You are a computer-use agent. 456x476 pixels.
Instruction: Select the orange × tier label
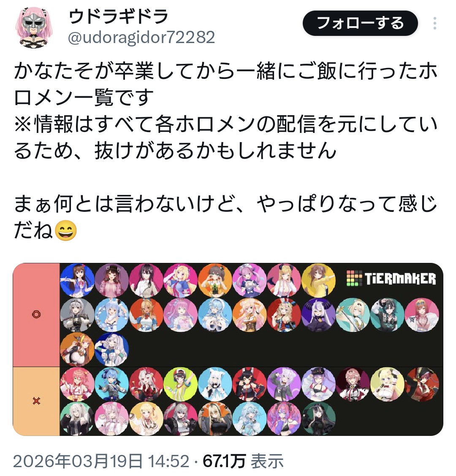[x=36, y=401]
